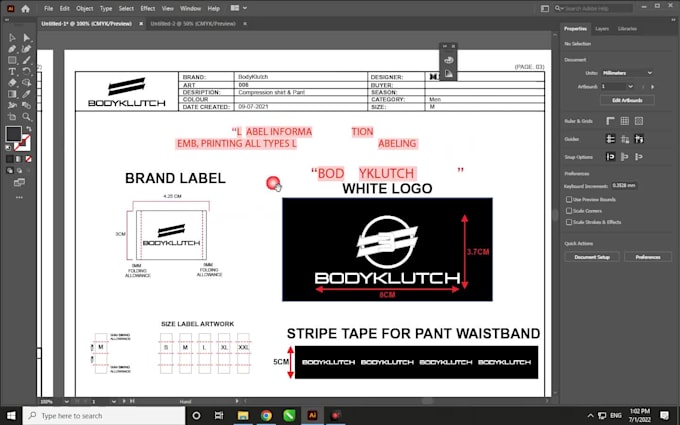Click the Search Adobe Help field
This screenshot has height=425, width=680.
[x=594, y=8]
